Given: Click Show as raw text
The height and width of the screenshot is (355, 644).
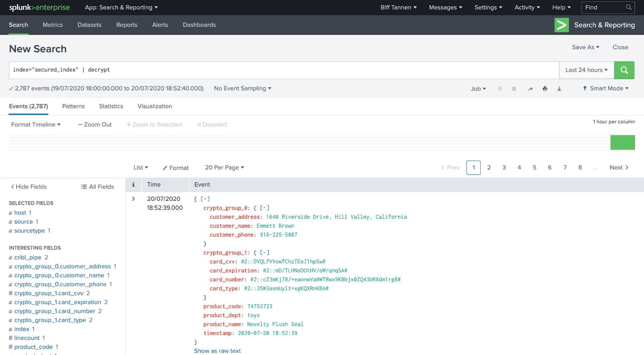Looking at the screenshot, I should (x=217, y=351).
